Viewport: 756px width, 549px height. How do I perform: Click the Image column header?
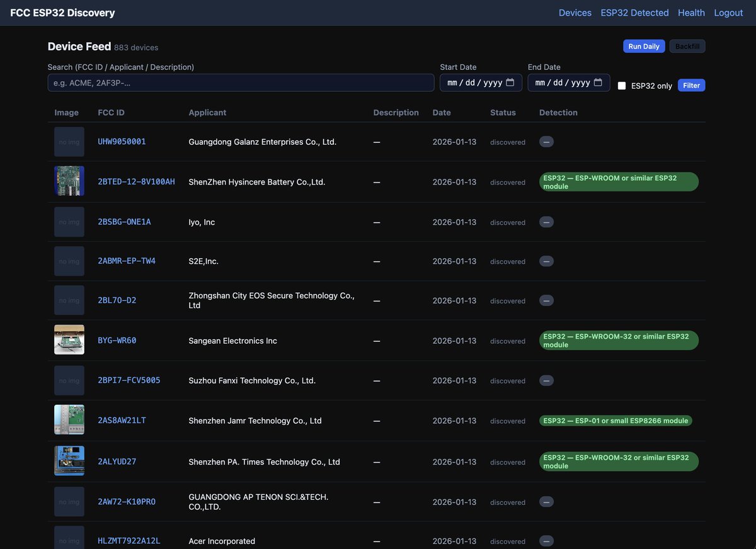(67, 113)
